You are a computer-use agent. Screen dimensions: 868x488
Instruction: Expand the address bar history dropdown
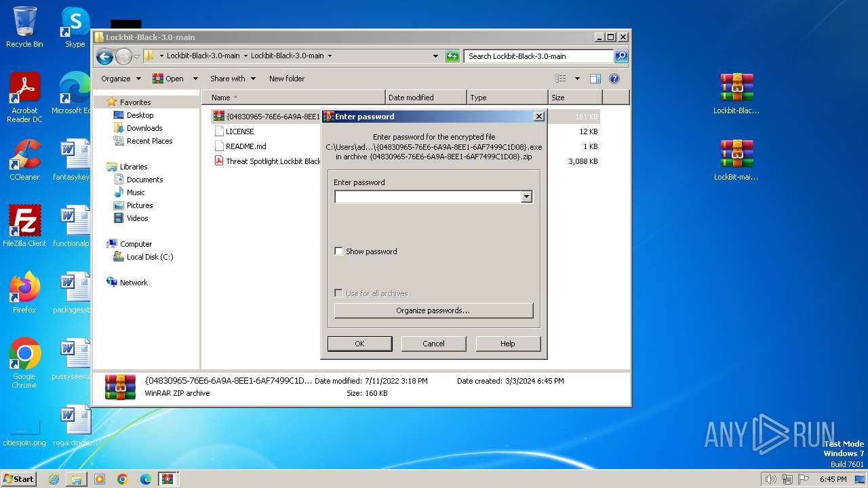pos(435,56)
